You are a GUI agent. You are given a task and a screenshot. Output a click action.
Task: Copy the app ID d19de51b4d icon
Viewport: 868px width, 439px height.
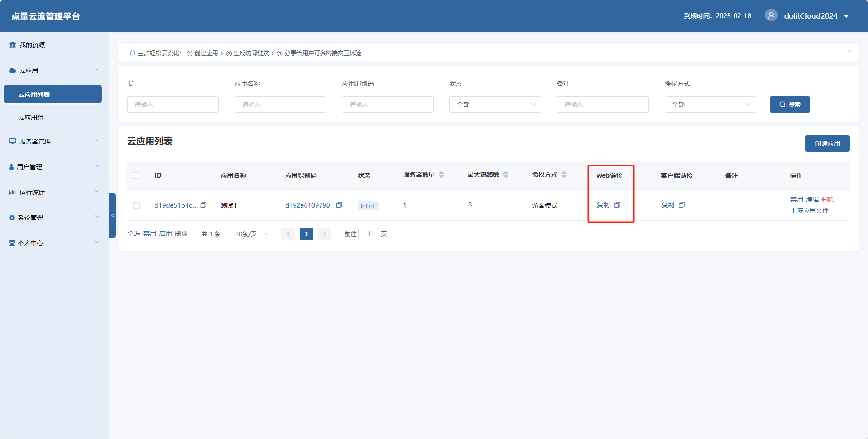203,205
